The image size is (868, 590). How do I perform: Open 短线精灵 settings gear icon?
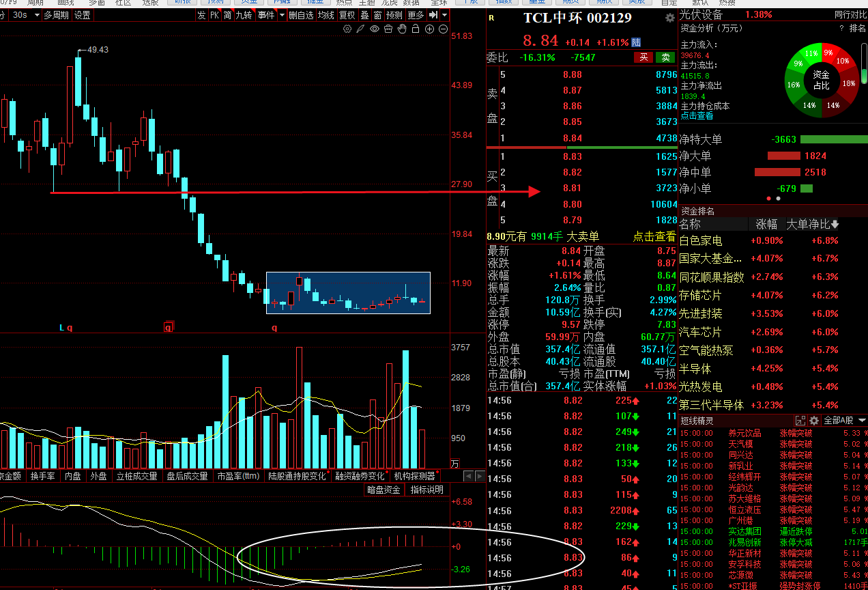(813, 421)
